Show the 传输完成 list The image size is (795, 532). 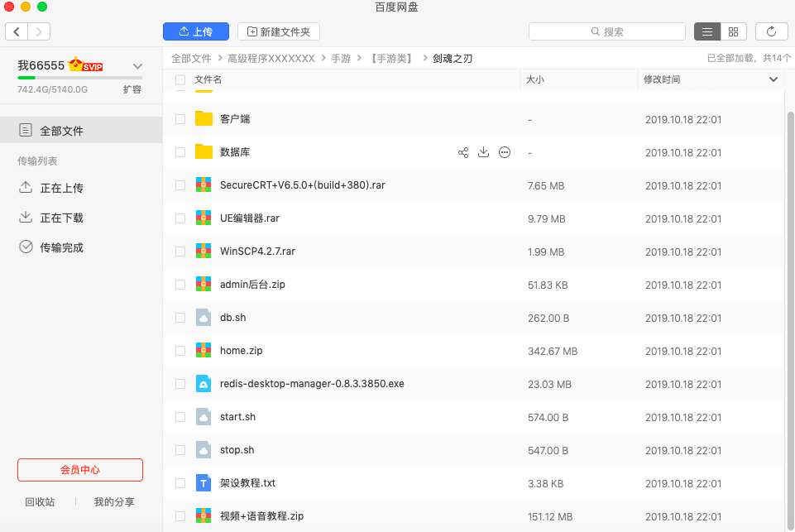tap(61, 247)
